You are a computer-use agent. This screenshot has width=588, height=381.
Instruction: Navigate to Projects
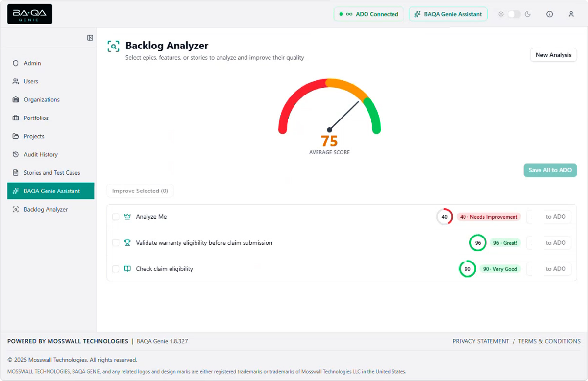[50, 136]
